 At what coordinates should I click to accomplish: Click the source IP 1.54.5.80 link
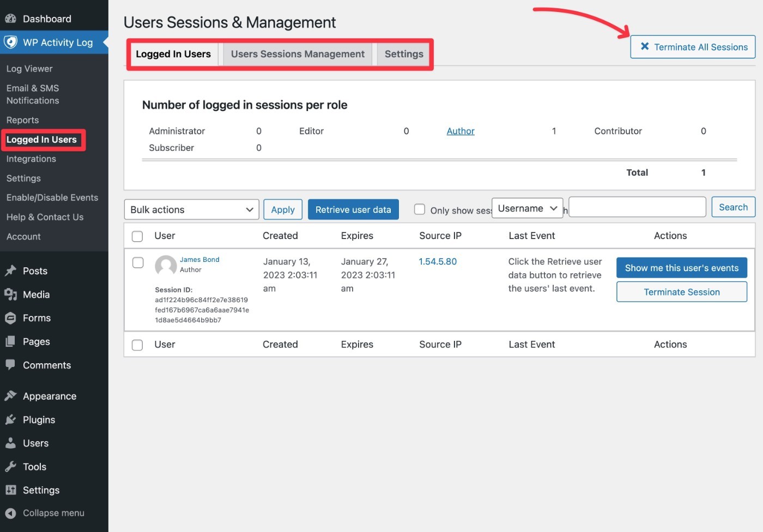coord(438,261)
